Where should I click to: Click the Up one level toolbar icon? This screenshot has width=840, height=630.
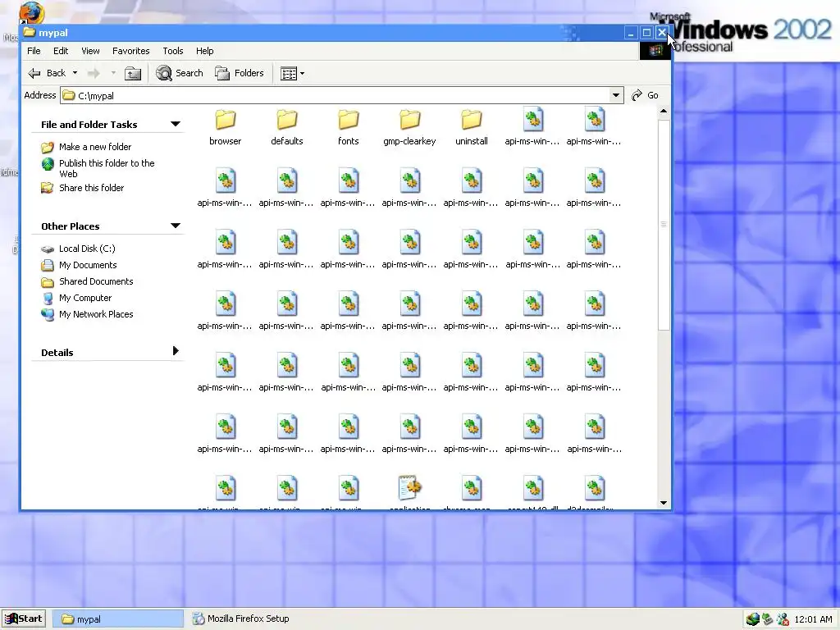tap(132, 73)
